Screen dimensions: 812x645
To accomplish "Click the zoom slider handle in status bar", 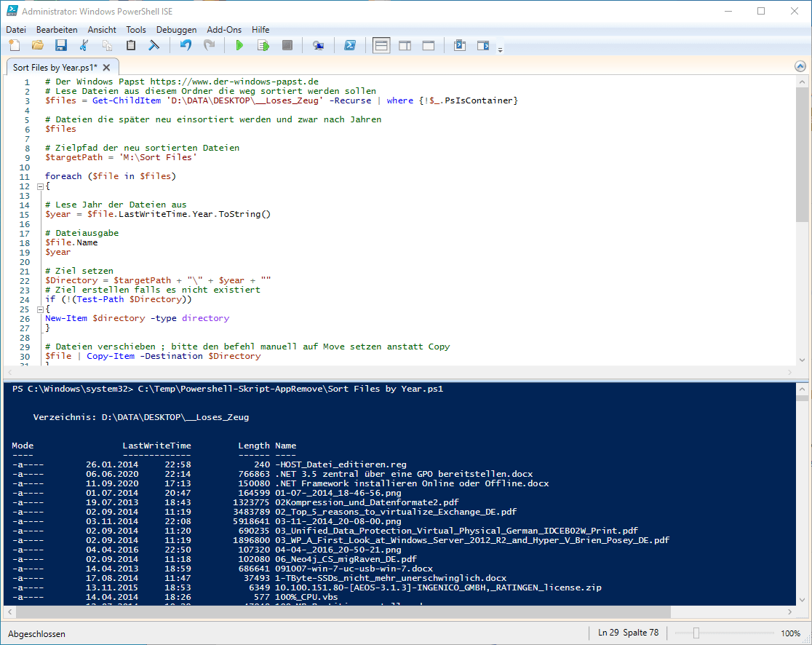I will tap(696, 633).
